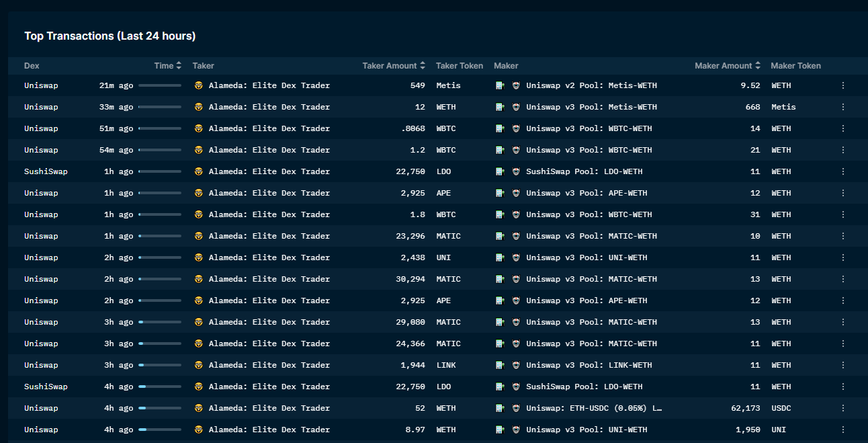The image size is (868, 443).
Task: Open the more options menu for 1,950 UNI row
Action: click(842, 430)
